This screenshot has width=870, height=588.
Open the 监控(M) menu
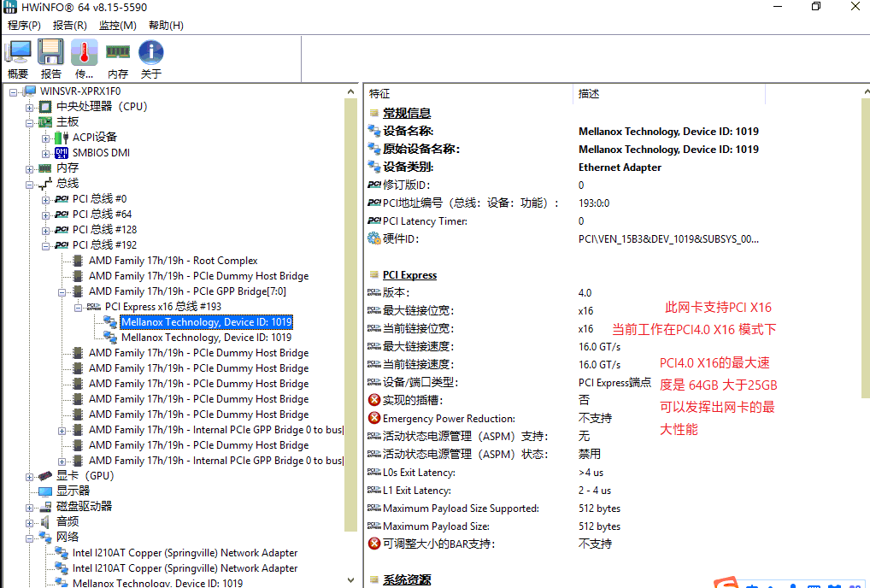[117, 26]
